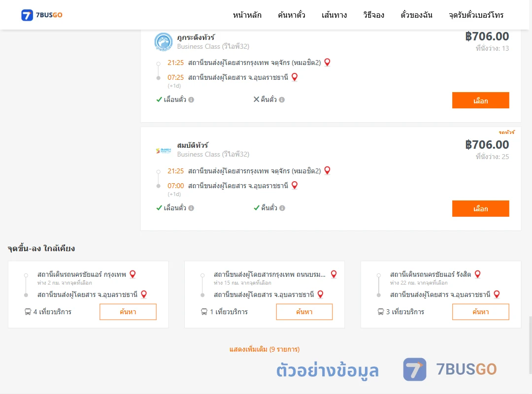Open map pin for ภูกระดึงทัวร์ arrival at อุบลราชธานี
Image resolution: width=532 pixels, height=394 pixels.
tap(295, 77)
